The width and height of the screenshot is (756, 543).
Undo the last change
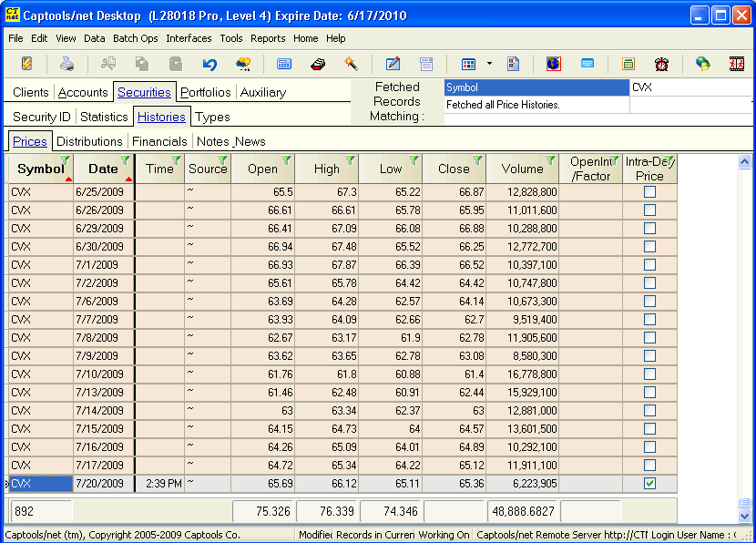[x=209, y=64]
